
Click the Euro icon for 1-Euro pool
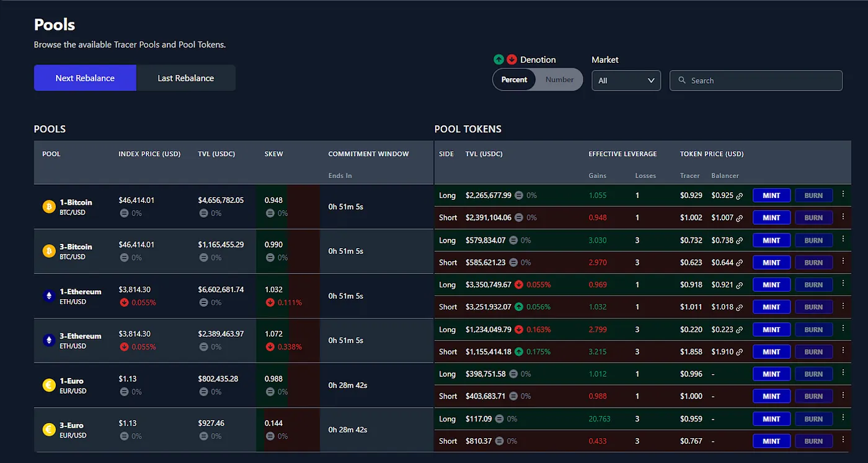49,385
